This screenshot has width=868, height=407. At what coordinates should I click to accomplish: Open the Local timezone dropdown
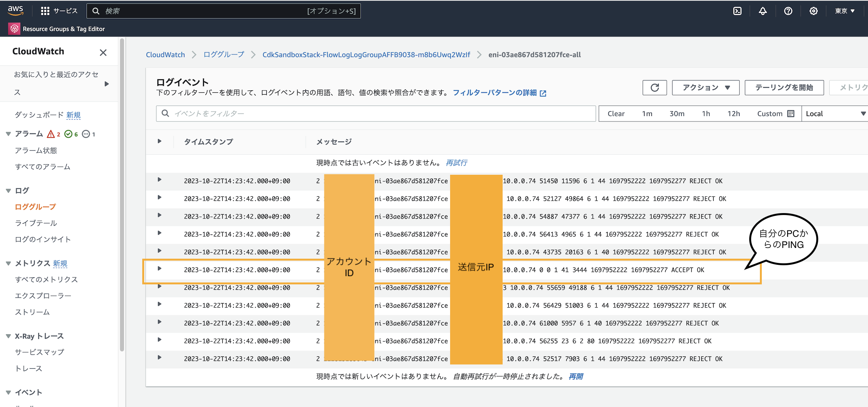click(x=835, y=114)
